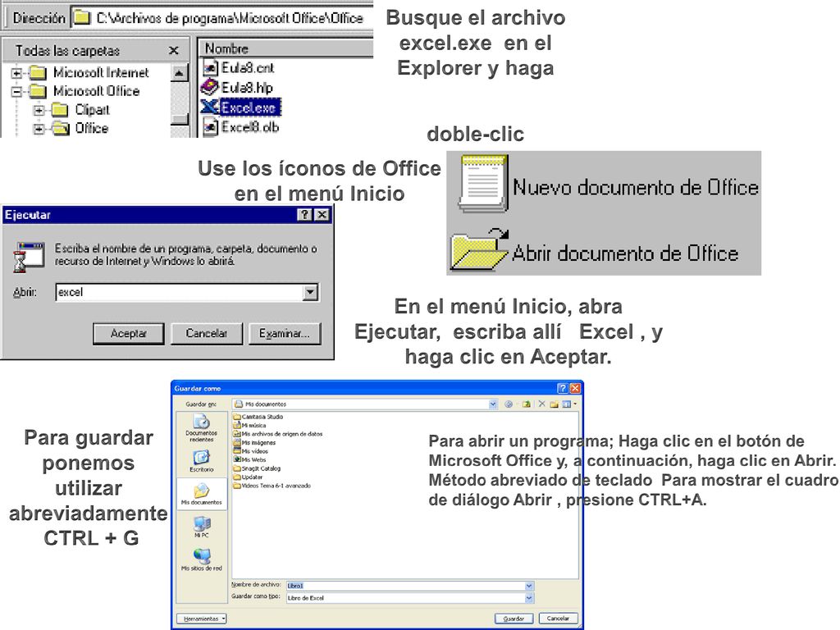Click the Nuevo documento de Office icon
The width and height of the screenshot is (840, 630).
[484, 183]
